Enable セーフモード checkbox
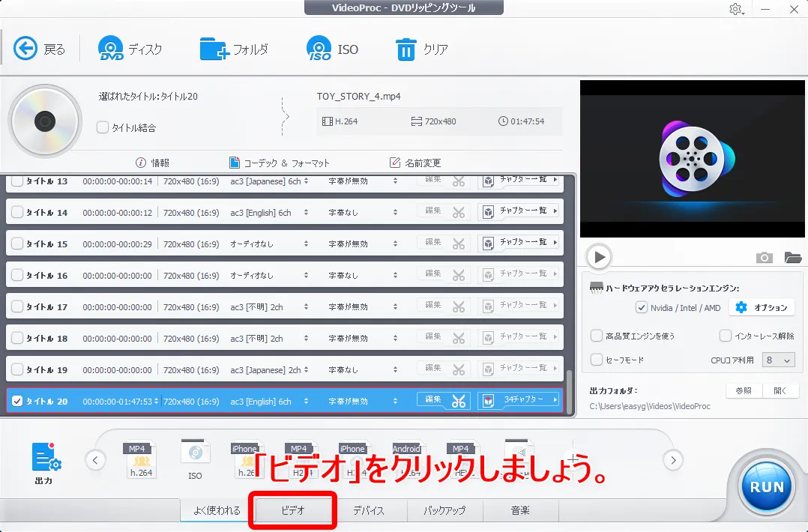This screenshot has height=532, width=808. [596, 360]
